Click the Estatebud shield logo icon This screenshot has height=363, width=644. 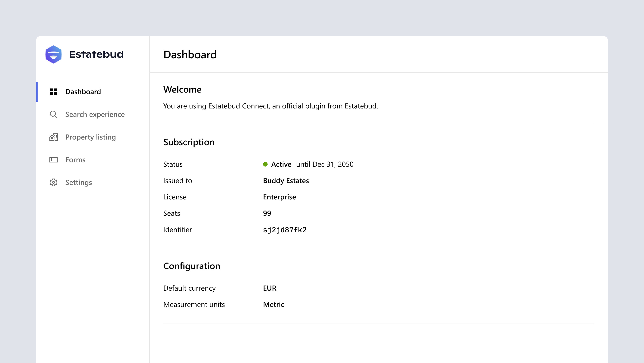click(x=54, y=54)
